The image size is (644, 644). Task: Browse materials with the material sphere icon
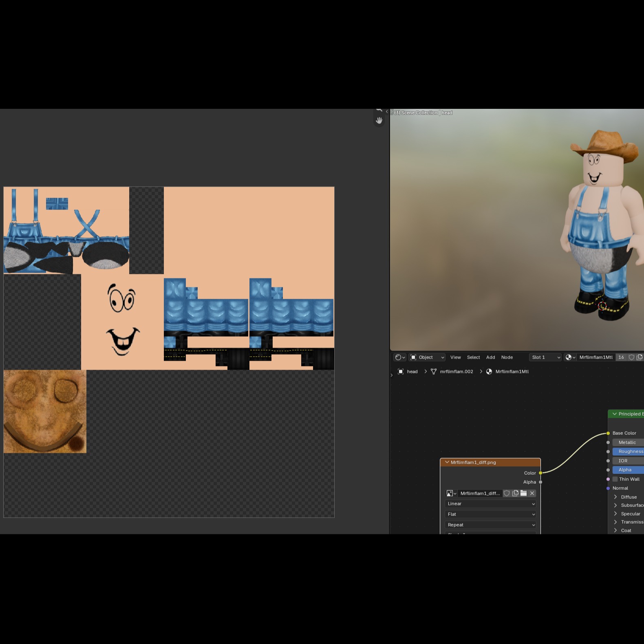pyautogui.click(x=570, y=357)
